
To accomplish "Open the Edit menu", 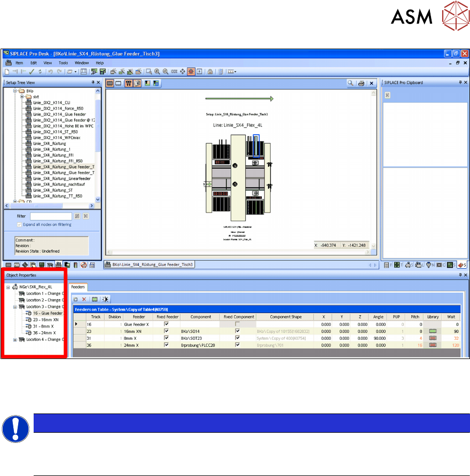I will pos(33,63).
